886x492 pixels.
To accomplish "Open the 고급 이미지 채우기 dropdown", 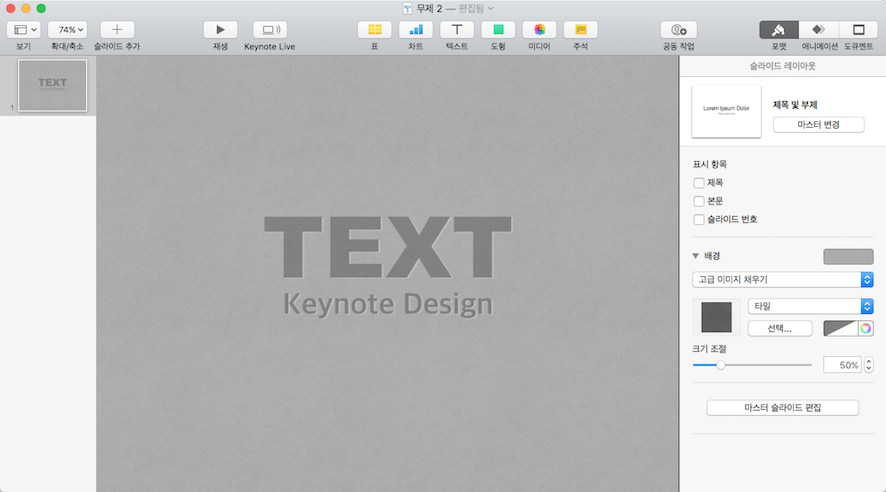I will point(783,280).
